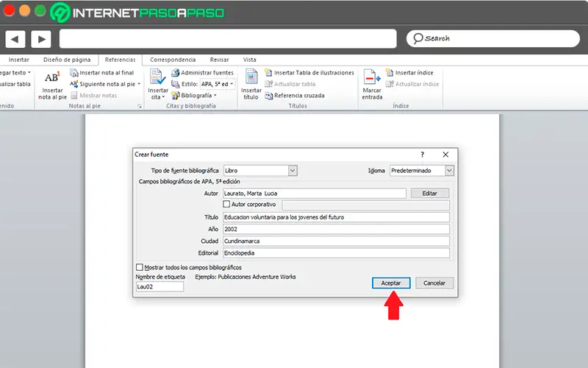Click the disabled Autor corporativo text field
The image size is (588, 368).
click(x=365, y=205)
